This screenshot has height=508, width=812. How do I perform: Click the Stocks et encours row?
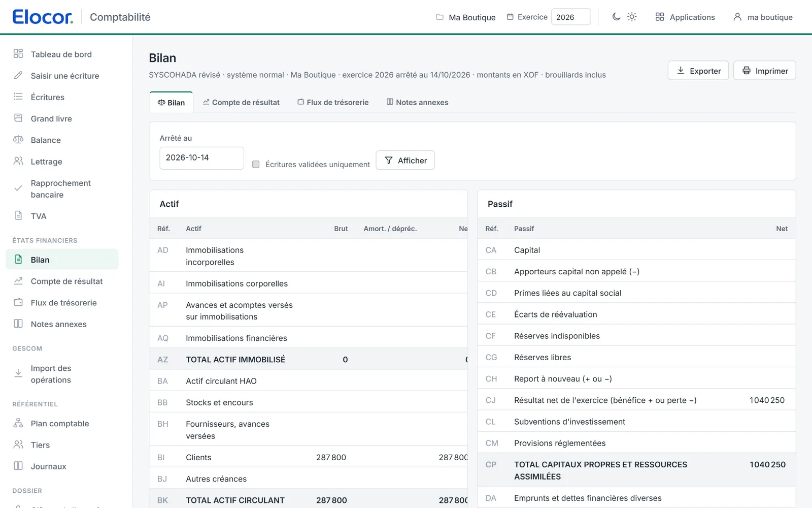309,402
